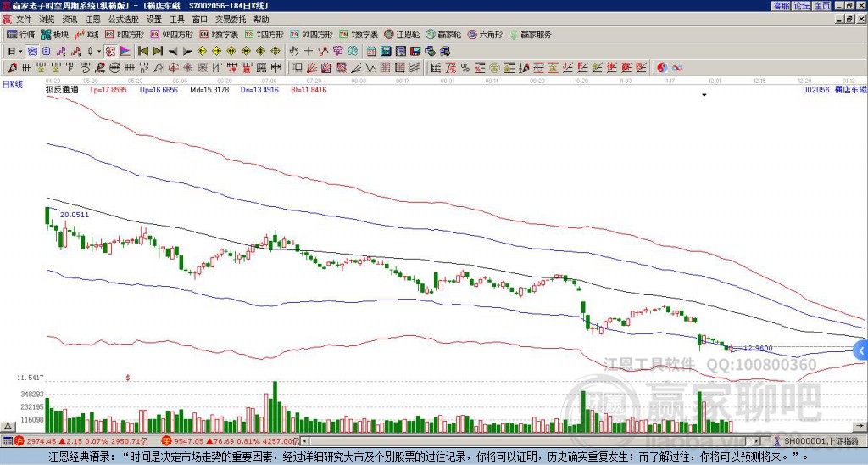Expand the candlestick chart type dropdown arrow
Image resolution: width=868 pixels, height=465 pixels.
pyautogui.click(x=99, y=52)
